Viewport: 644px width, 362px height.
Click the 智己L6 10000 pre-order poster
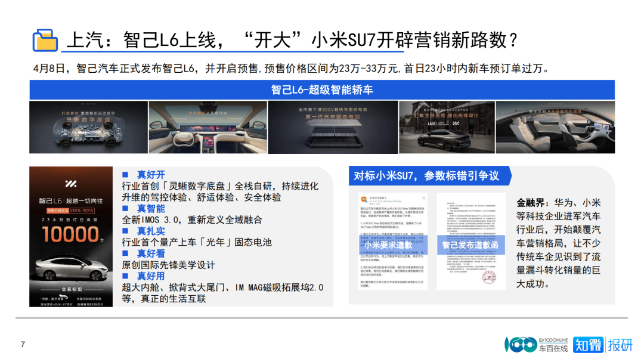point(71,236)
